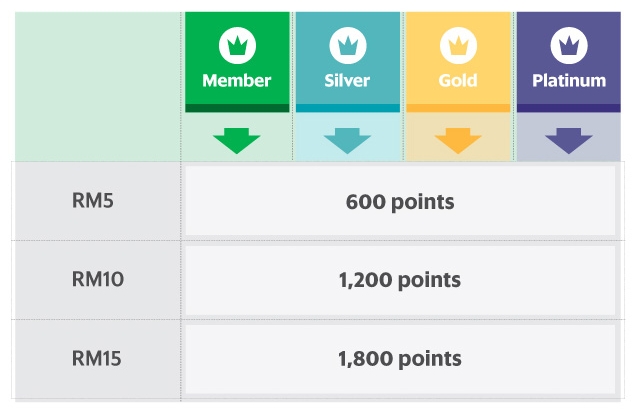Select the Platinum tier label
The height and width of the screenshot is (417, 635).
[x=568, y=80]
